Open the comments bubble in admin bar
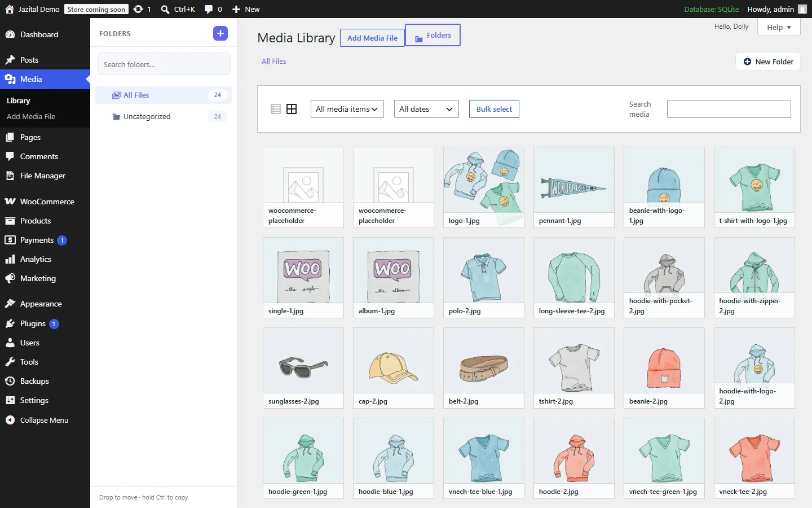 209,9
